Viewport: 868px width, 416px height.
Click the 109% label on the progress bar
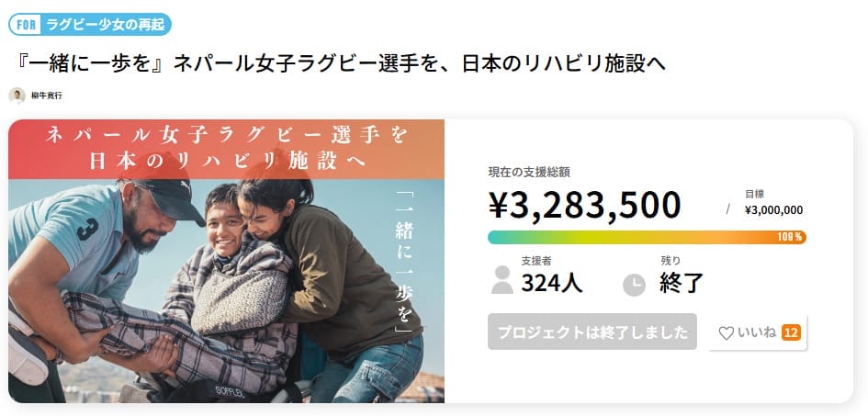point(790,237)
